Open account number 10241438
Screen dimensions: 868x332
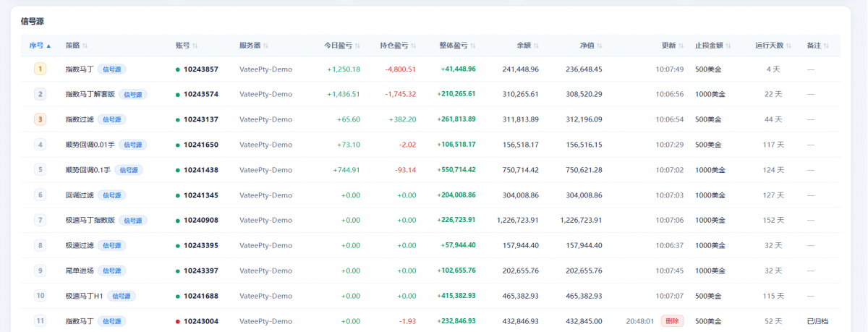coord(201,170)
